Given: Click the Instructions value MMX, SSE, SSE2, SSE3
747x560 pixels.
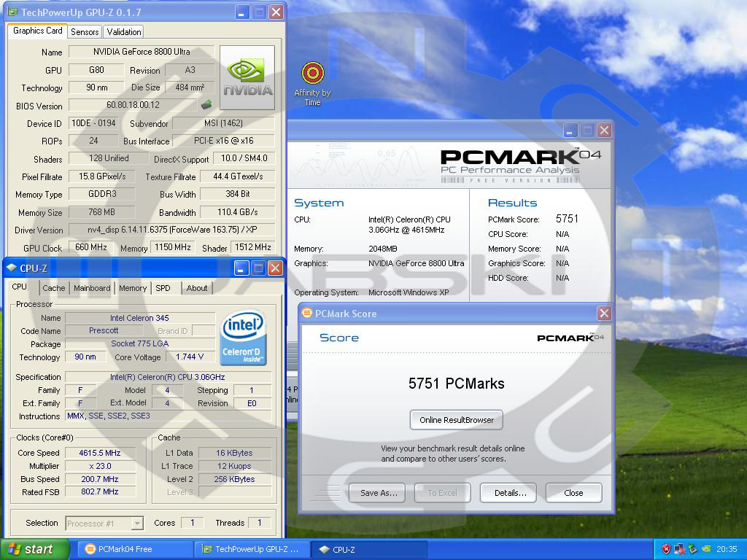Looking at the screenshot, I should point(168,416).
